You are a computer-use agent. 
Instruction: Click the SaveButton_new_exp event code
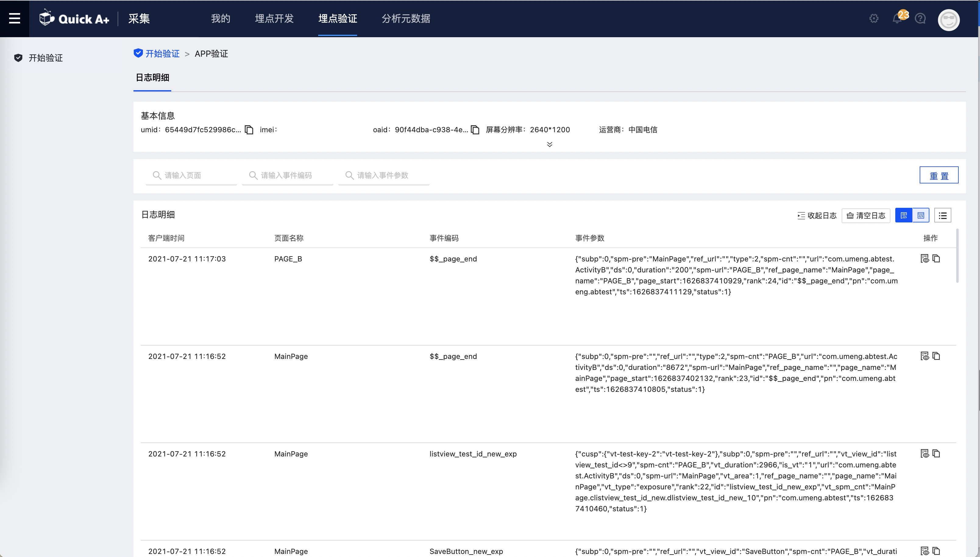click(x=466, y=551)
